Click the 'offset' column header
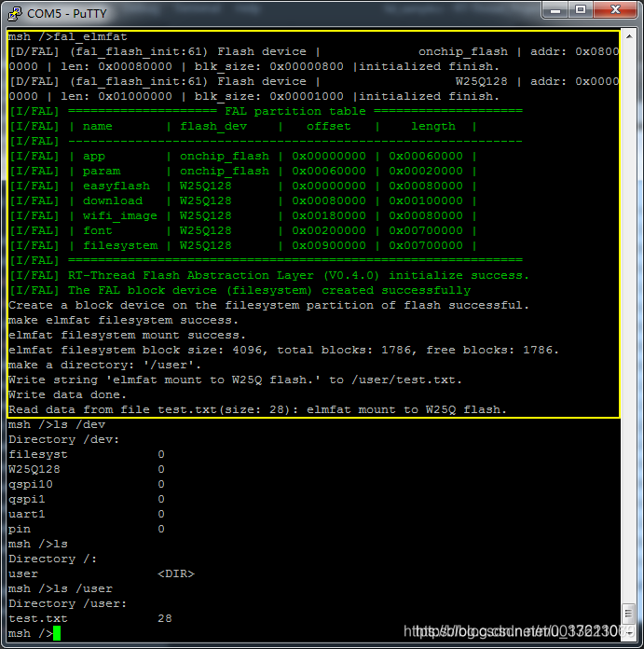 (329, 126)
